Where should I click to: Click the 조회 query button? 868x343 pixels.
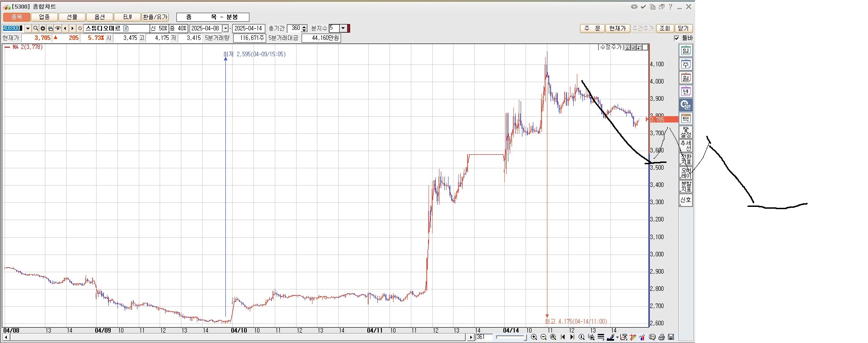(664, 29)
